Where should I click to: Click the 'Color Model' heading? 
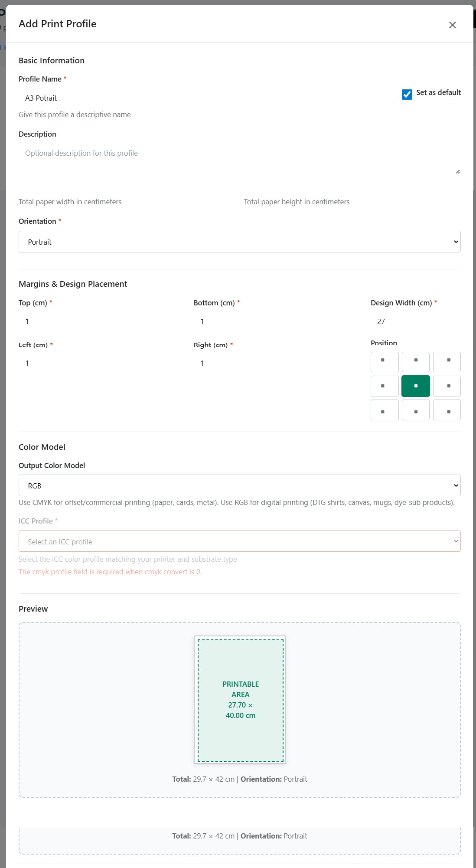pos(42,447)
